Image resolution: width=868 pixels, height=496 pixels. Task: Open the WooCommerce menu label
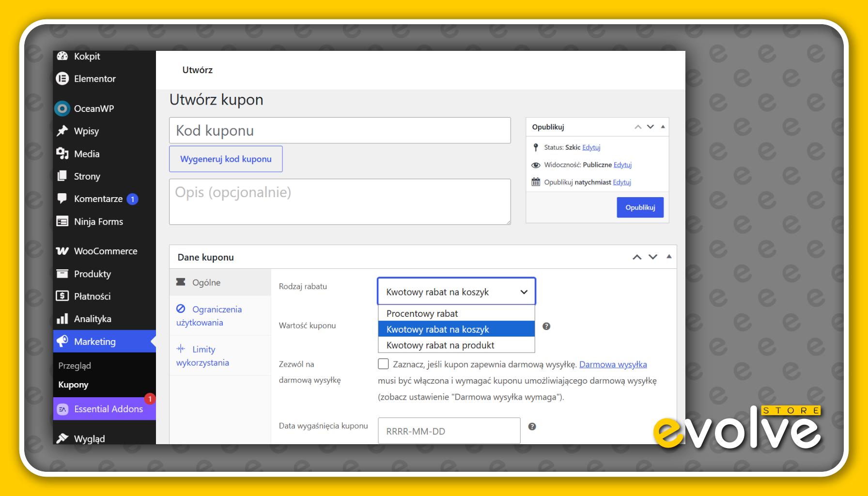click(x=106, y=251)
